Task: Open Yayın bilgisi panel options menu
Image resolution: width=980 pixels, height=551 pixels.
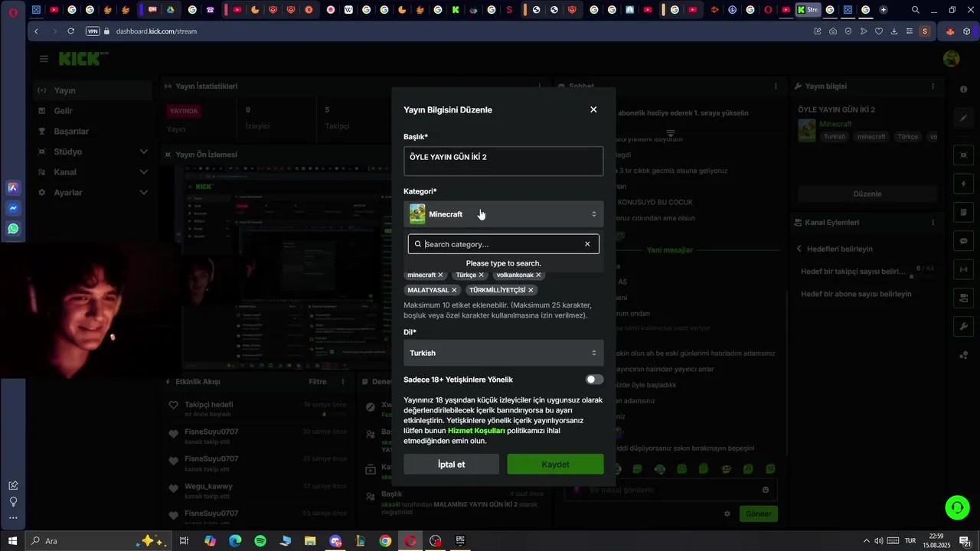Action: point(933,86)
